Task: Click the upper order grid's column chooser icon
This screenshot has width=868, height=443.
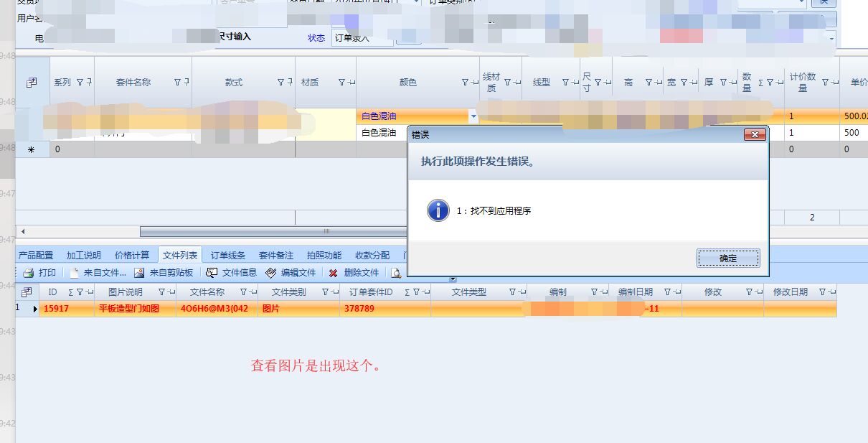Action: (32, 83)
